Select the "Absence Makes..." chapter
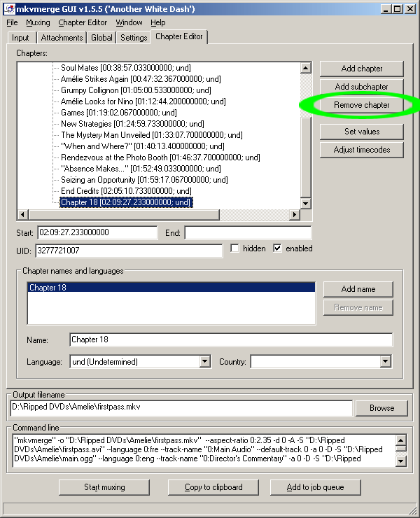Viewport: 420px width, 518px height. pyautogui.click(x=141, y=169)
